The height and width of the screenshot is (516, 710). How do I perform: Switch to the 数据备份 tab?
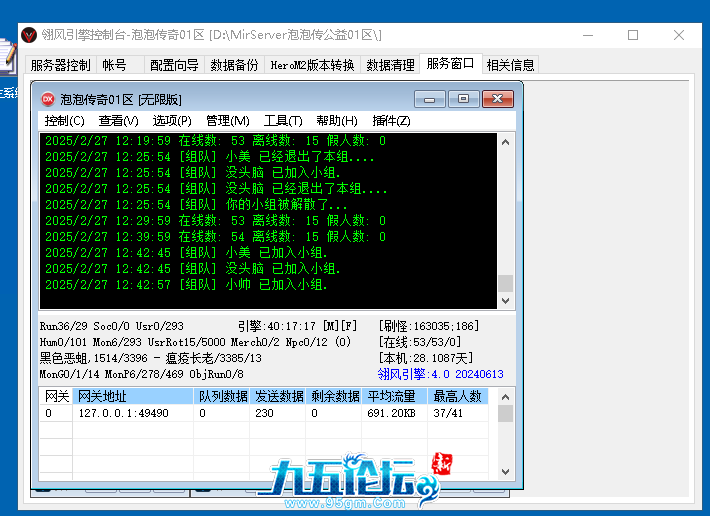pos(234,65)
